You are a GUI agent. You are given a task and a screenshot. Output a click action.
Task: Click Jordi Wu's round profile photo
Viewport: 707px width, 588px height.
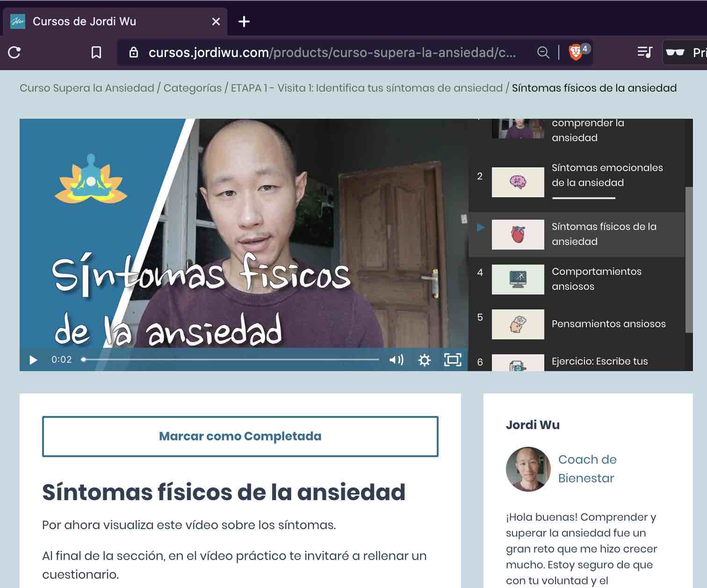[528, 469]
